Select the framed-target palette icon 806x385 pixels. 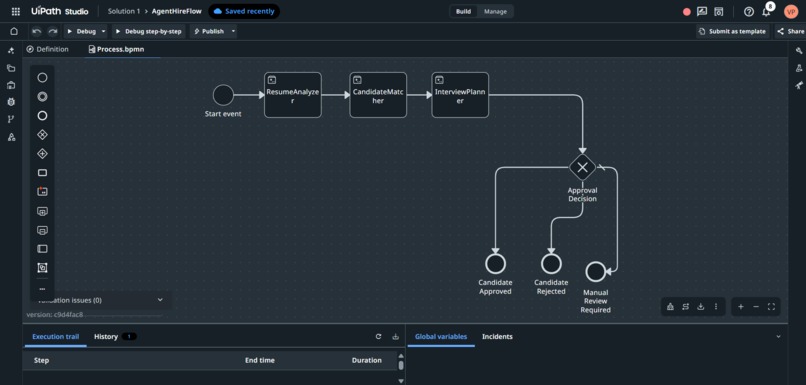(42, 268)
